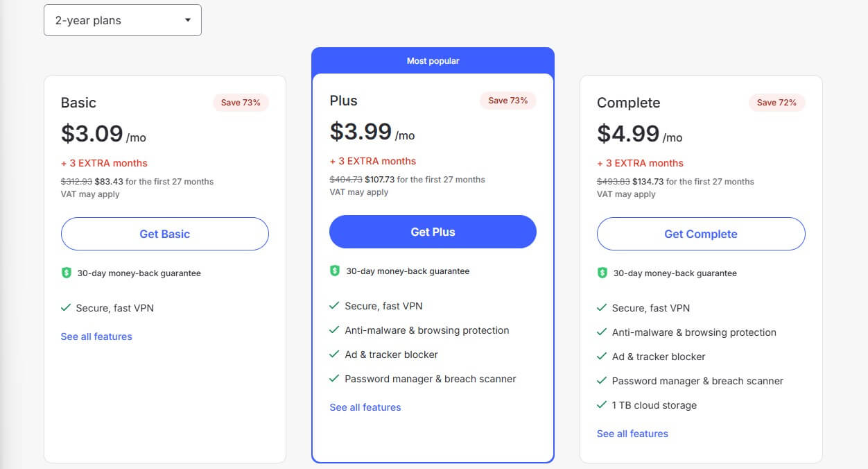
Task: Click the money-back guarantee shield on Plus plan
Action: [x=335, y=271]
